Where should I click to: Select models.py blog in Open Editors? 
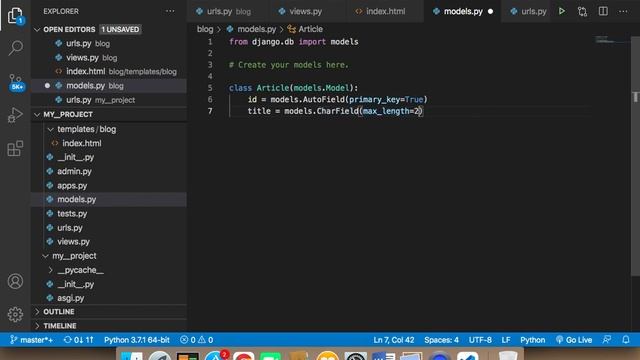109,86
